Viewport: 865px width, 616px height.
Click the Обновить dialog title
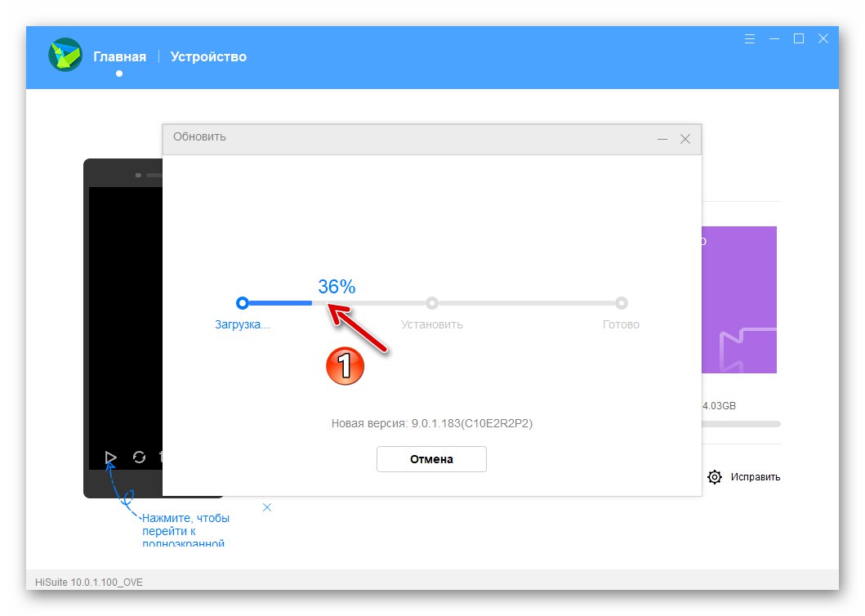point(199,137)
